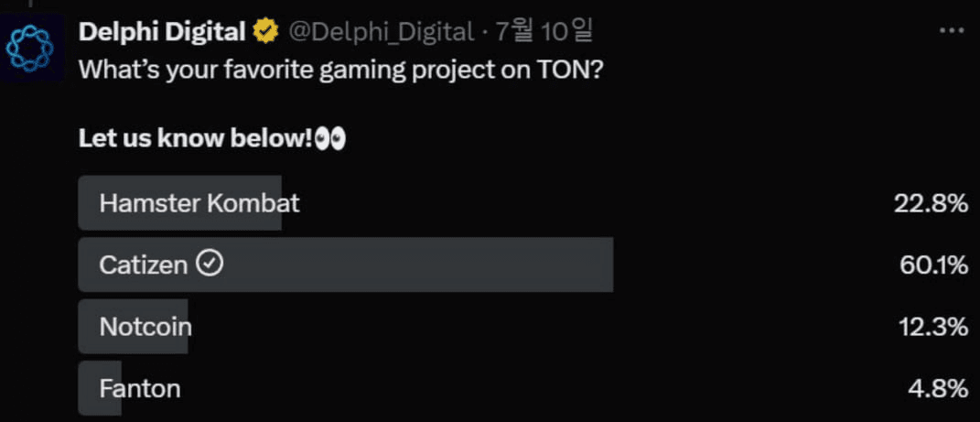Click the gold verified badge

pos(266,33)
